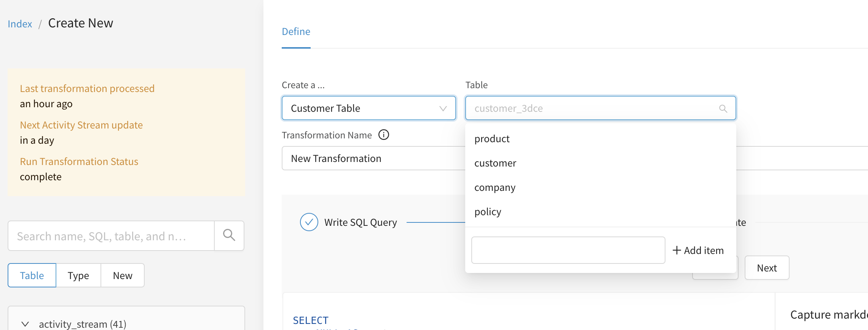Click the Transformation Name info icon
The width and height of the screenshot is (868, 330).
point(383,135)
